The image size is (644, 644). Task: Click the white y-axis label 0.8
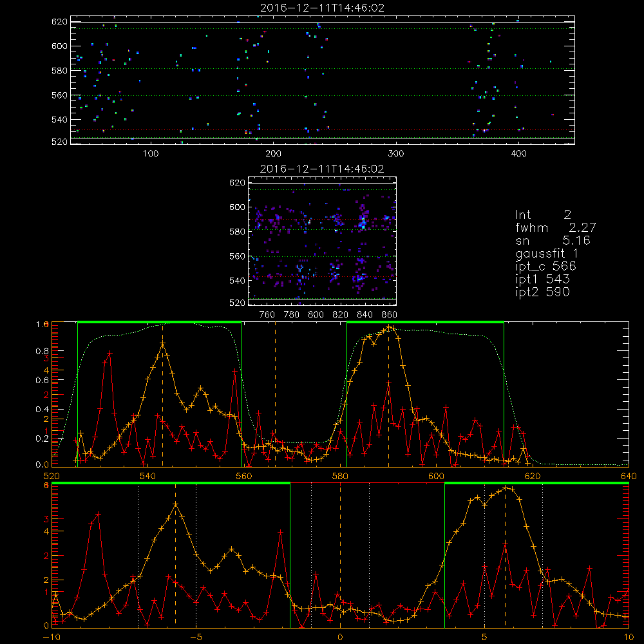(x=43, y=351)
